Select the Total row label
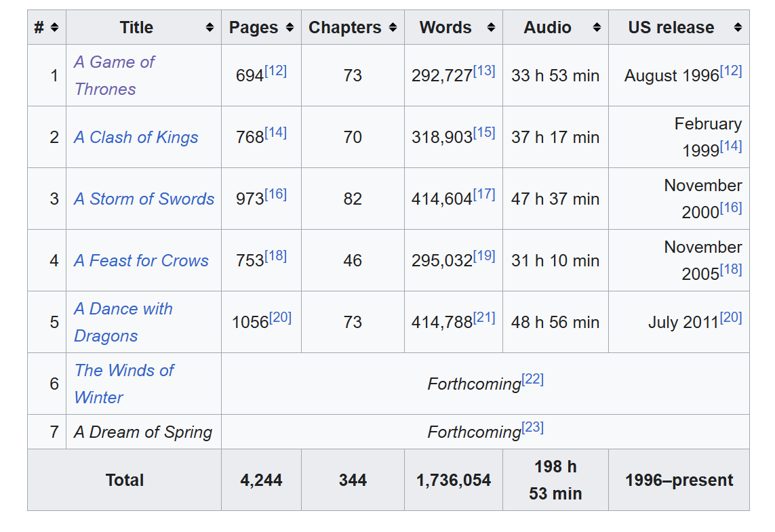Viewport: 775px width, 532px height. coord(125,480)
